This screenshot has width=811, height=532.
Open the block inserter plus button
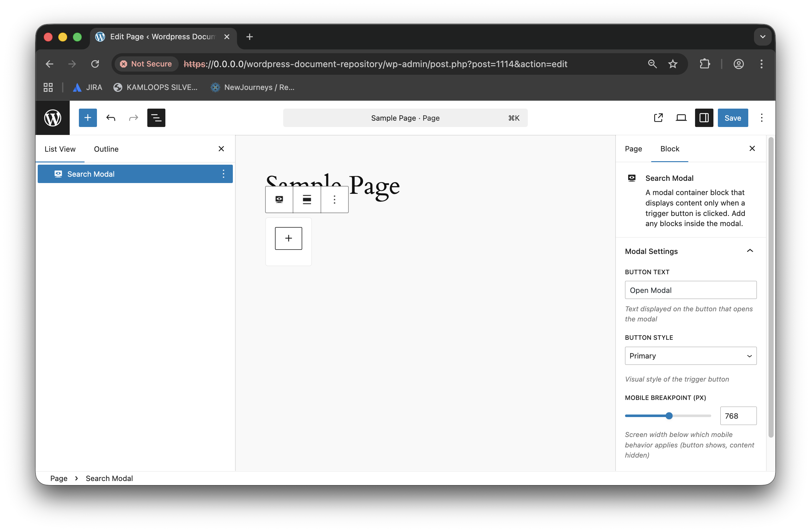pyautogui.click(x=87, y=118)
